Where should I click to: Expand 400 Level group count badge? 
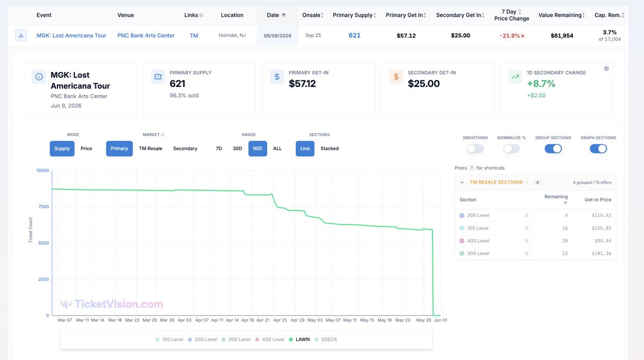[x=526, y=241]
